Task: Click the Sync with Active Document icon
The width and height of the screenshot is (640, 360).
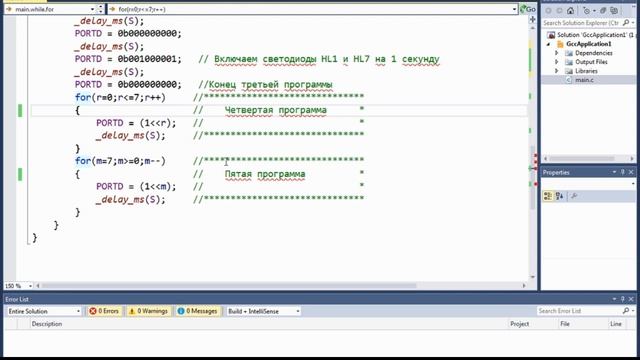Action: (604, 11)
